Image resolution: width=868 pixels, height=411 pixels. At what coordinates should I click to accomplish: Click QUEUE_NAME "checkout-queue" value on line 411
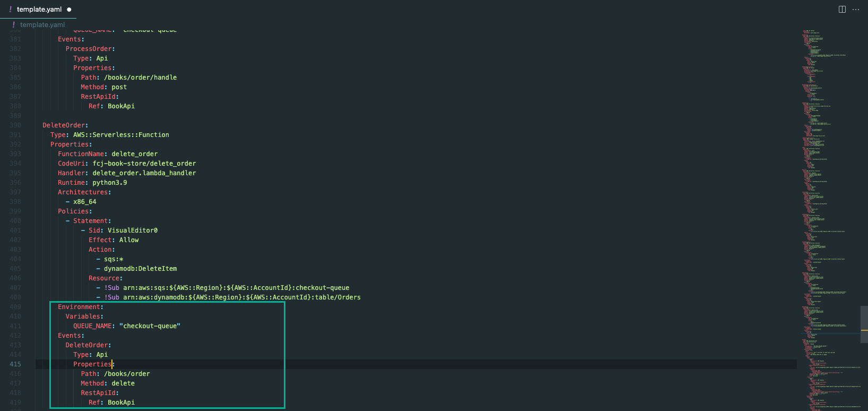tap(150, 326)
